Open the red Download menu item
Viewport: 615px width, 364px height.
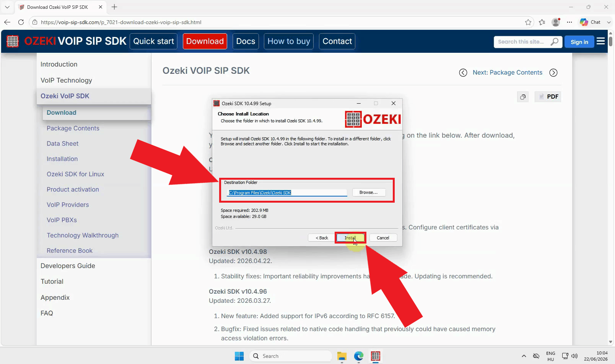pyautogui.click(x=205, y=41)
